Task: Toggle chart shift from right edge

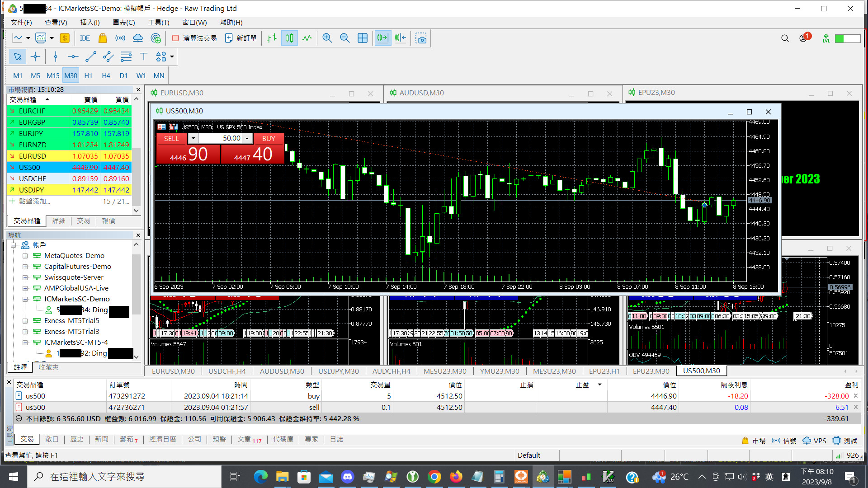Action: pos(401,38)
